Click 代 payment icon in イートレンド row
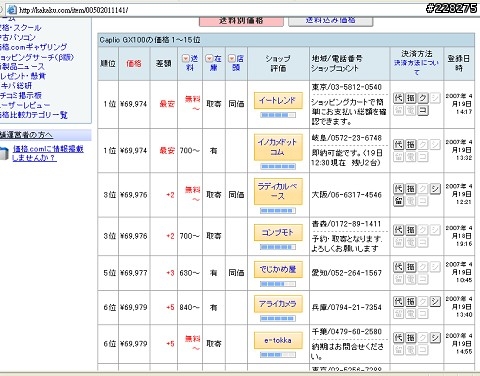The width and height of the screenshot is (480, 376). coord(399,98)
